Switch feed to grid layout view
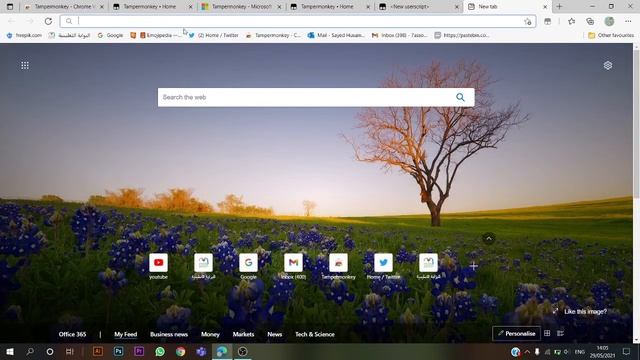The height and width of the screenshot is (360, 640). tap(547, 333)
